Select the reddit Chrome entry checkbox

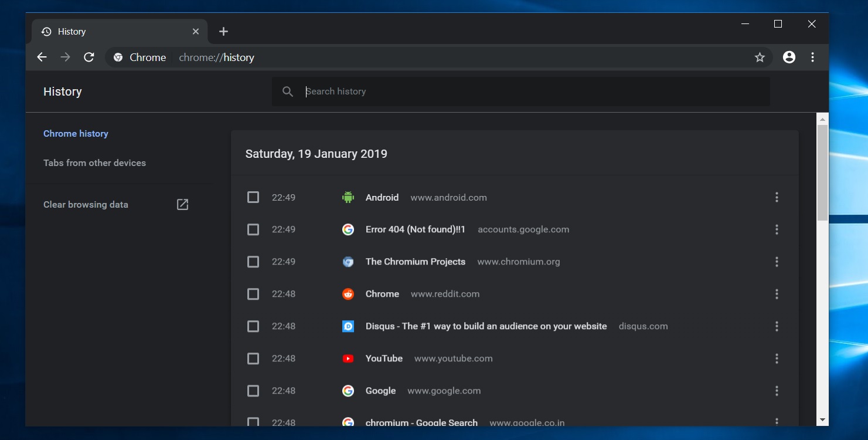click(x=253, y=294)
